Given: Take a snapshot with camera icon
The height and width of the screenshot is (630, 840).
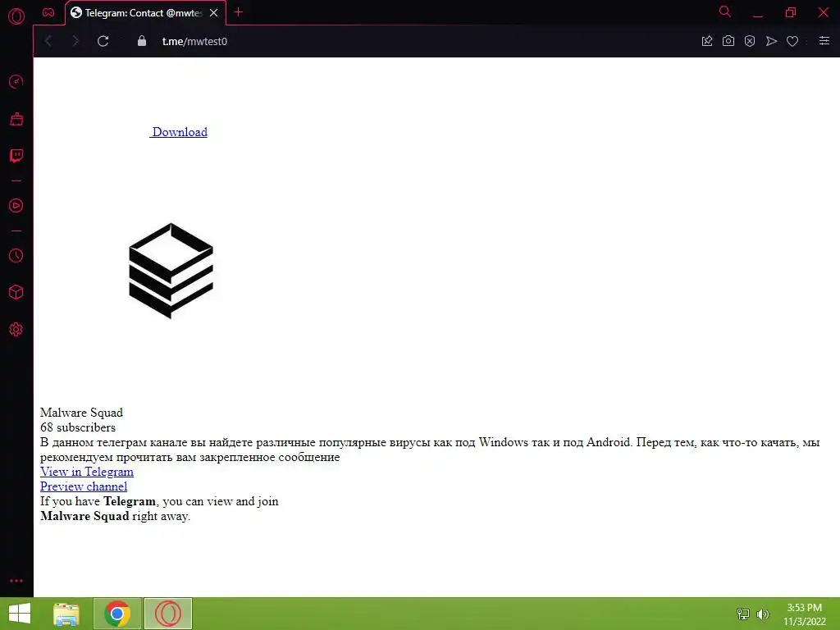Looking at the screenshot, I should (x=728, y=41).
